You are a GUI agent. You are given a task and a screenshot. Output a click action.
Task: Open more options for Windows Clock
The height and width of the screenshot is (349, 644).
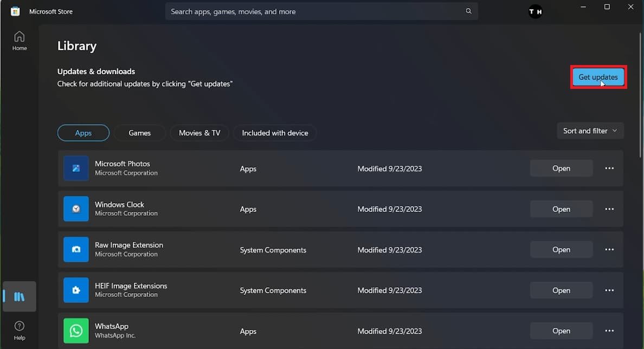pos(609,209)
